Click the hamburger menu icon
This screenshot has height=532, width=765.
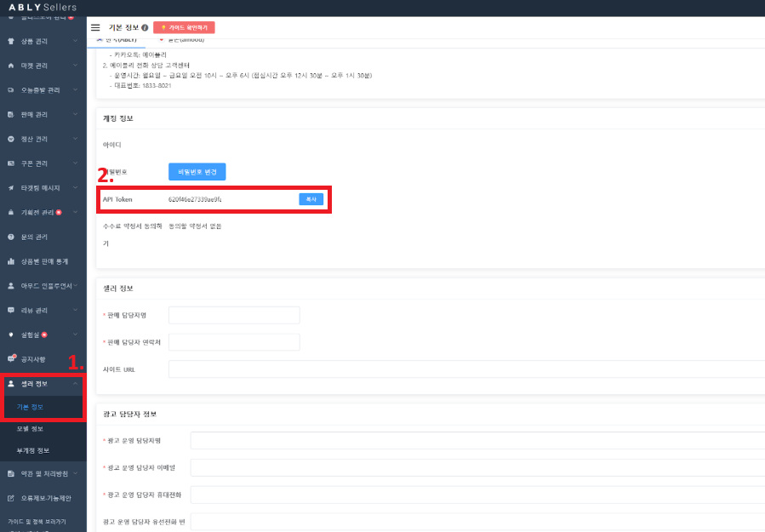tap(95, 27)
